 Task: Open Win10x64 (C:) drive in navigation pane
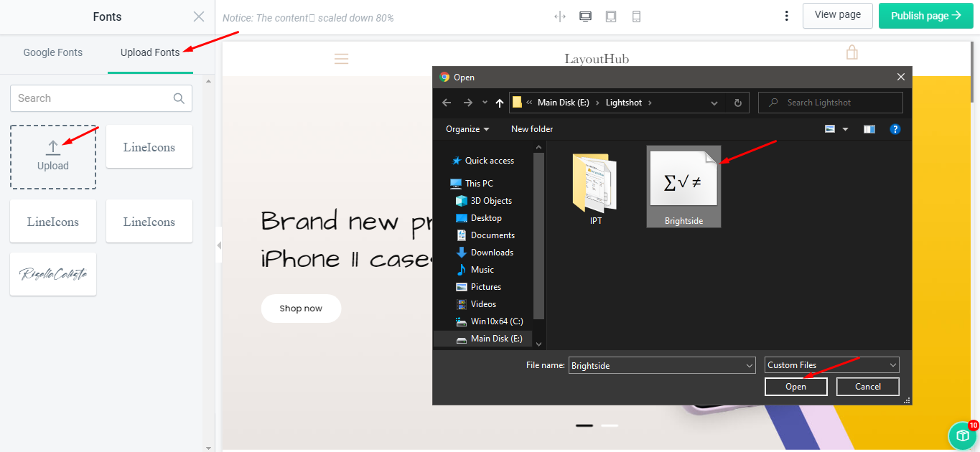[x=490, y=321]
